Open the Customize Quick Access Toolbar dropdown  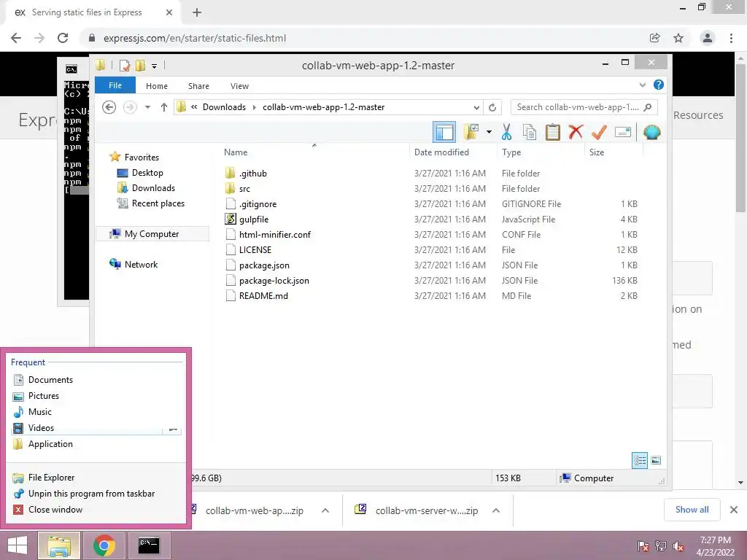click(x=155, y=66)
